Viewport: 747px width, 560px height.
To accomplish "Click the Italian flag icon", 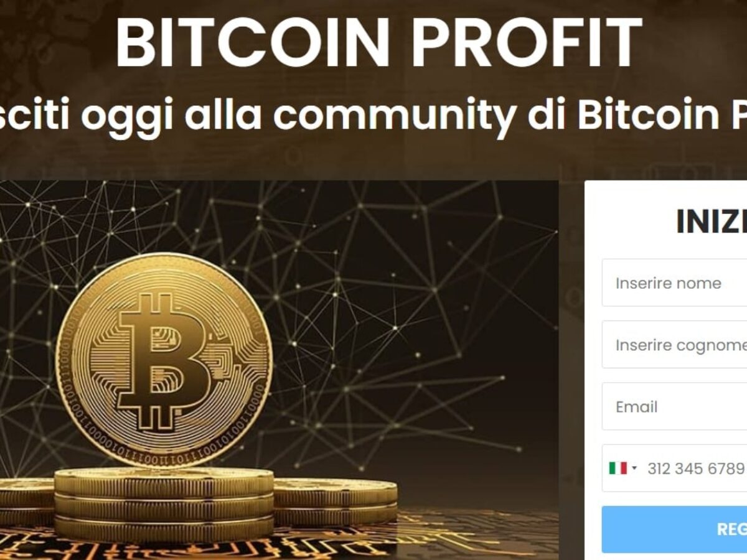I will [618, 468].
